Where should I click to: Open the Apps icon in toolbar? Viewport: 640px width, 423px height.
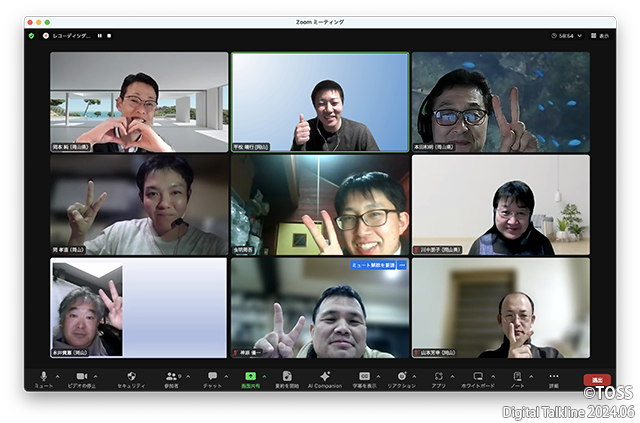pos(439,376)
